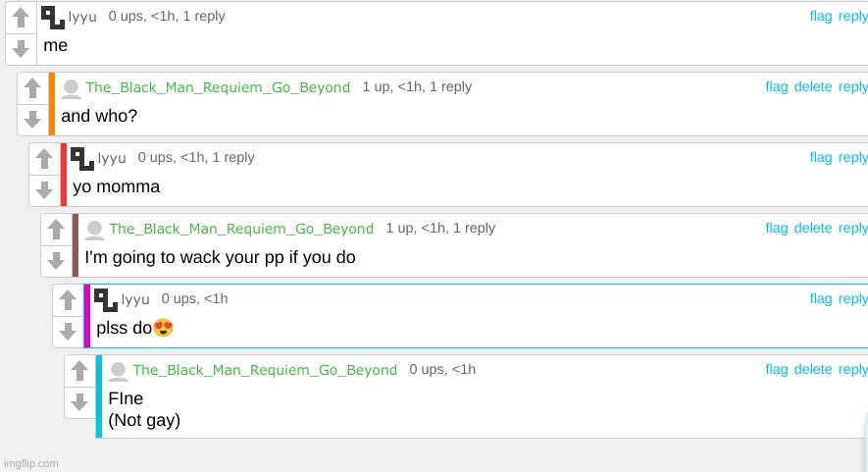The height and width of the screenshot is (472, 868).
Task: Delete the "and who?" comment
Action: (x=812, y=86)
